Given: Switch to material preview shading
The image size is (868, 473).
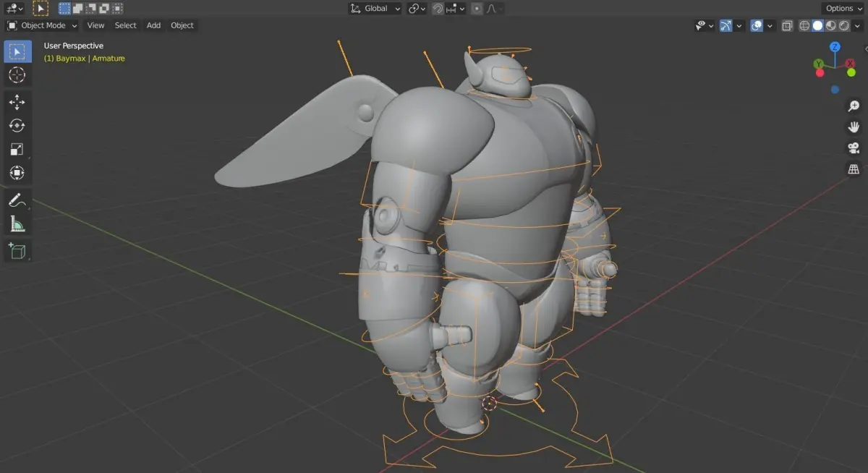Looking at the screenshot, I should tap(830, 25).
